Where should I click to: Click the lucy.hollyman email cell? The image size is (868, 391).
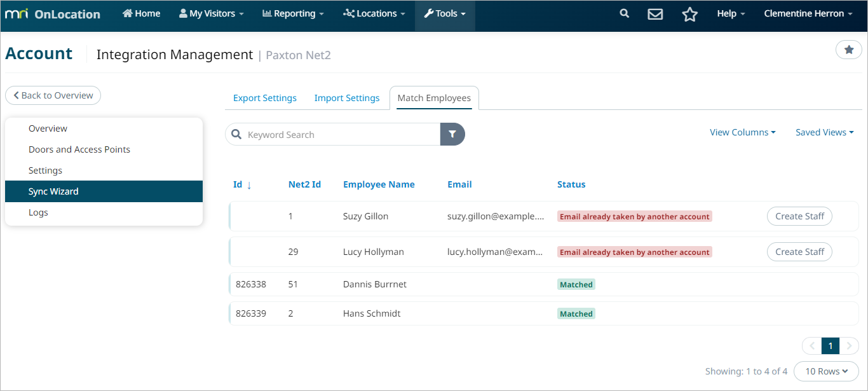[x=495, y=252]
